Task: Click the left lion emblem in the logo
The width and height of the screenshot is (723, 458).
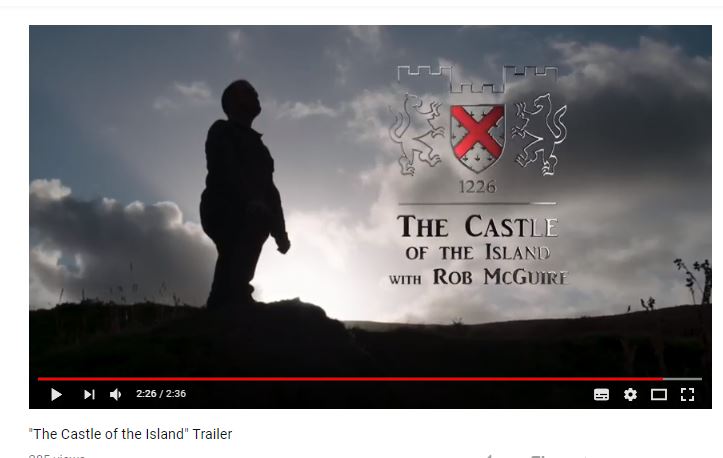Action: [x=416, y=134]
